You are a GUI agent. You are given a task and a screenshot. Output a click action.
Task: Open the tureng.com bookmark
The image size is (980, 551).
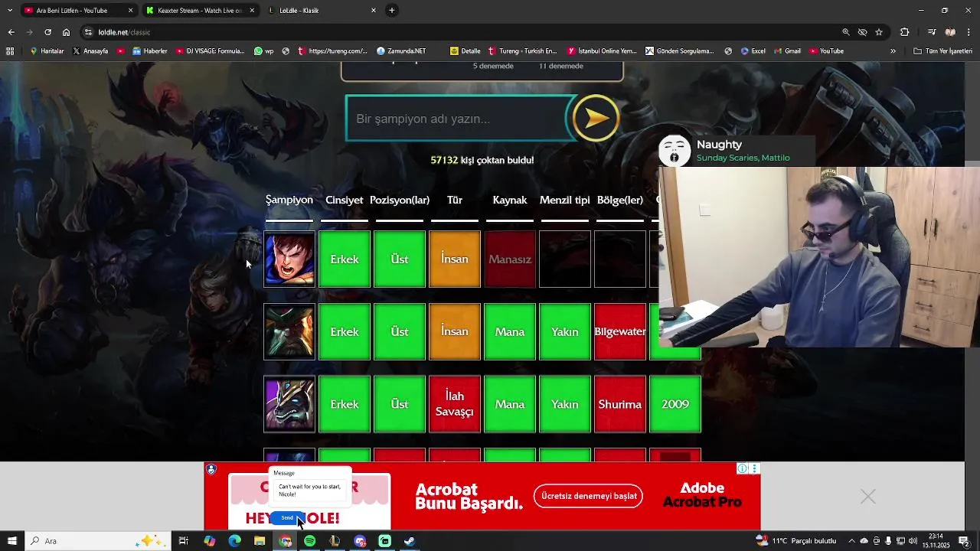pos(333,51)
